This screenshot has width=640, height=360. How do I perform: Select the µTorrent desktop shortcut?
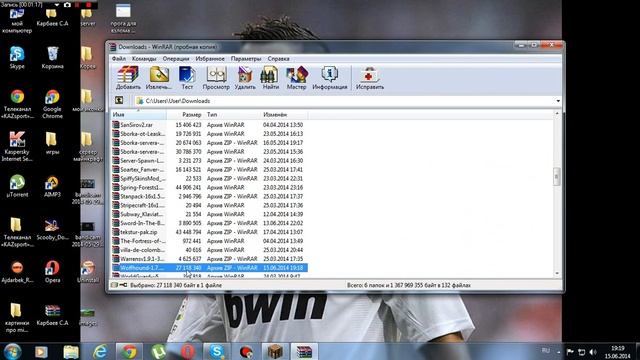(17, 186)
